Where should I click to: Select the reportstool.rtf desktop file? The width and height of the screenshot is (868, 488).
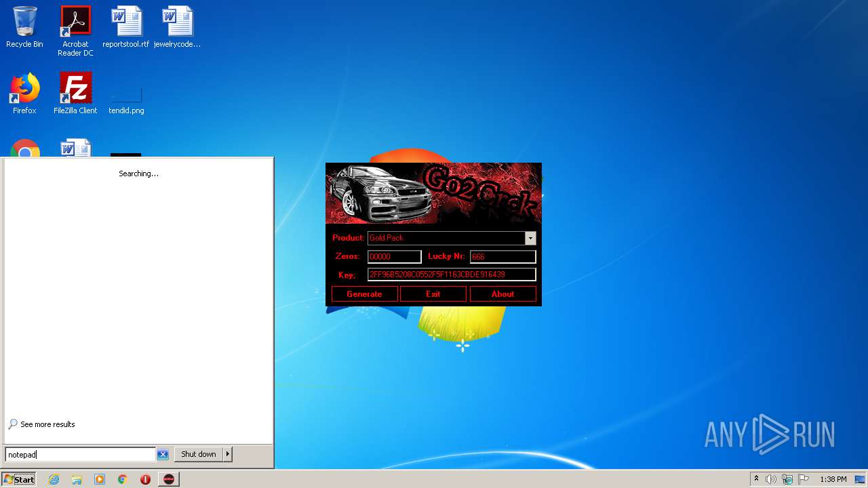click(126, 27)
